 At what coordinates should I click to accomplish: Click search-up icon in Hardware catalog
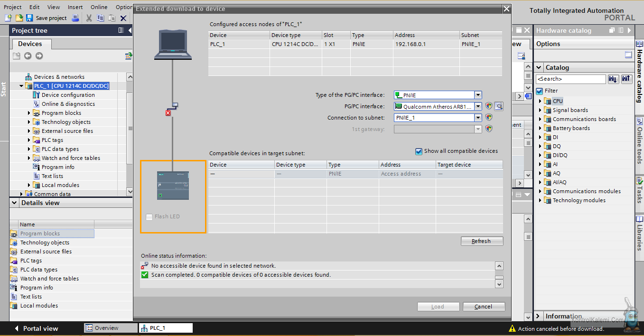(626, 79)
